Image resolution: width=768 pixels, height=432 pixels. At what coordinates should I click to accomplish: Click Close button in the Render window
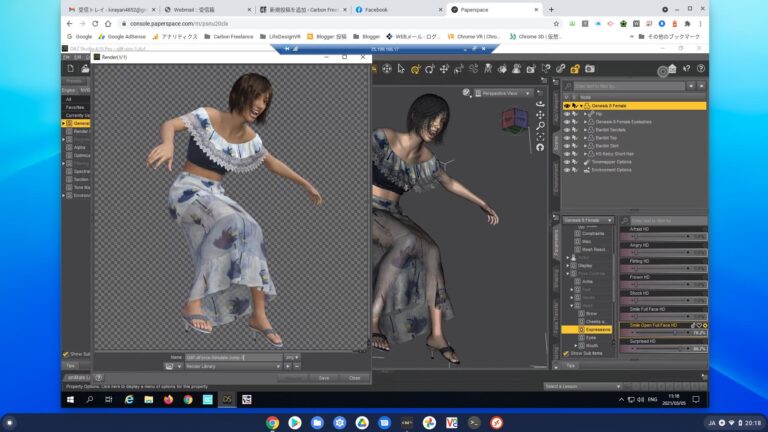pyautogui.click(x=355, y=378)
